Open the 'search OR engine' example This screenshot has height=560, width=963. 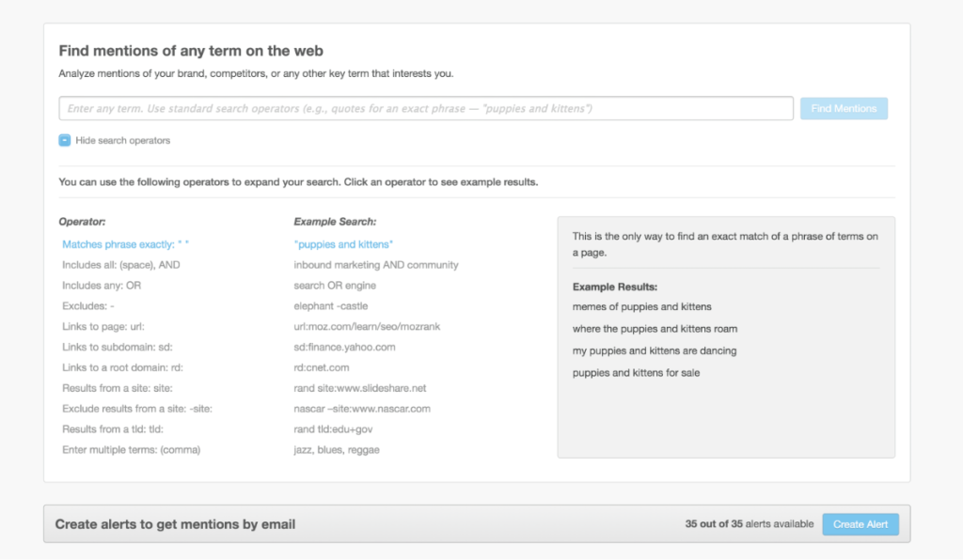click(x=335, y=286)
